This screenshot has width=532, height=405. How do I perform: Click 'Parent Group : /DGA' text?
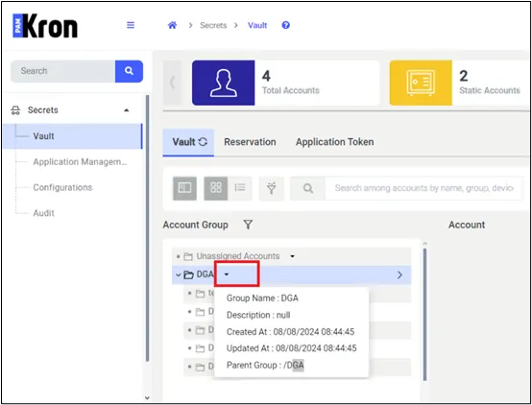pyautogui.click(x=265, y=366)
